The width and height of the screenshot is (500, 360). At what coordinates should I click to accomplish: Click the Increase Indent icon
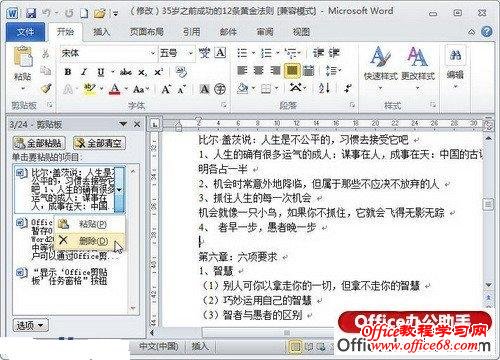(334, 53)
